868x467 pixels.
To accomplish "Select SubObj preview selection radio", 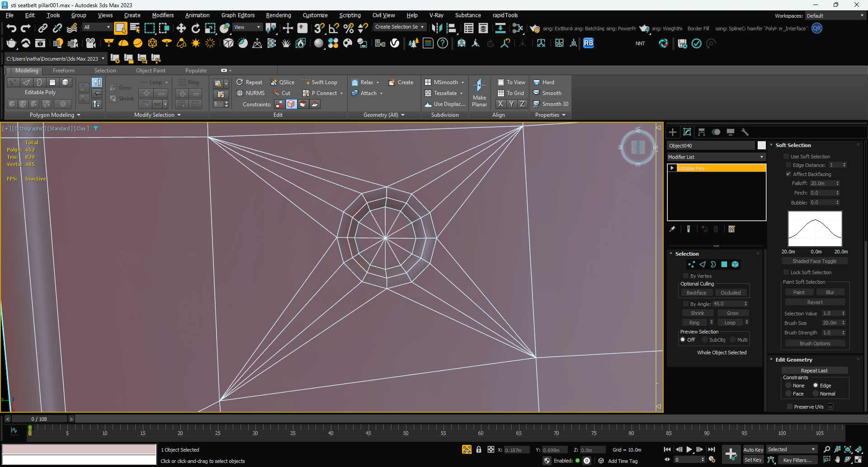I will 704,339.
